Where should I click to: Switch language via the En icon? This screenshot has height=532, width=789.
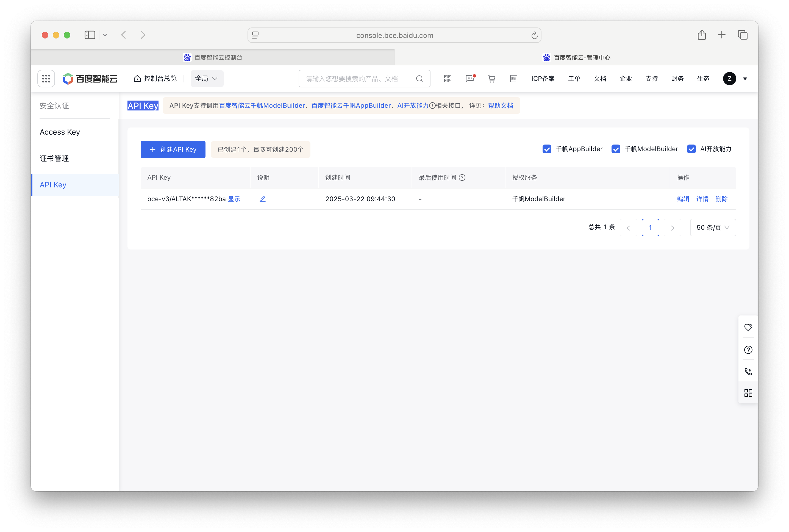click(x=513, y=78)
